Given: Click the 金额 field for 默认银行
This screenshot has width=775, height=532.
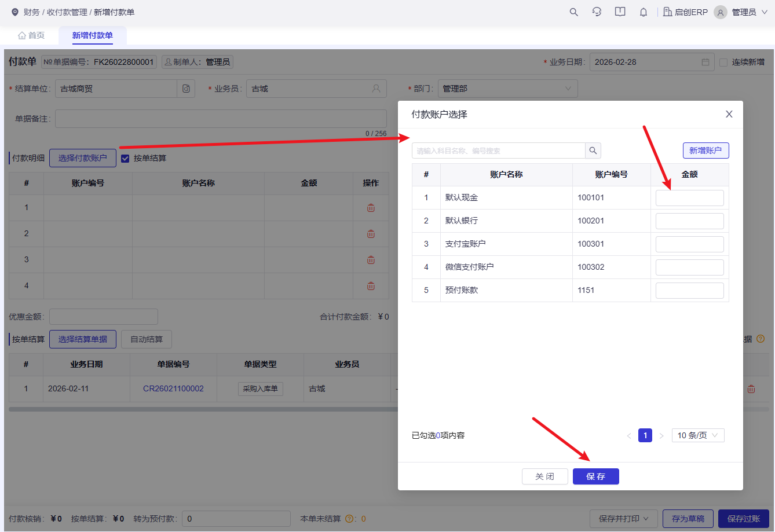Looking at the screenshot, I should click(690, 221).
